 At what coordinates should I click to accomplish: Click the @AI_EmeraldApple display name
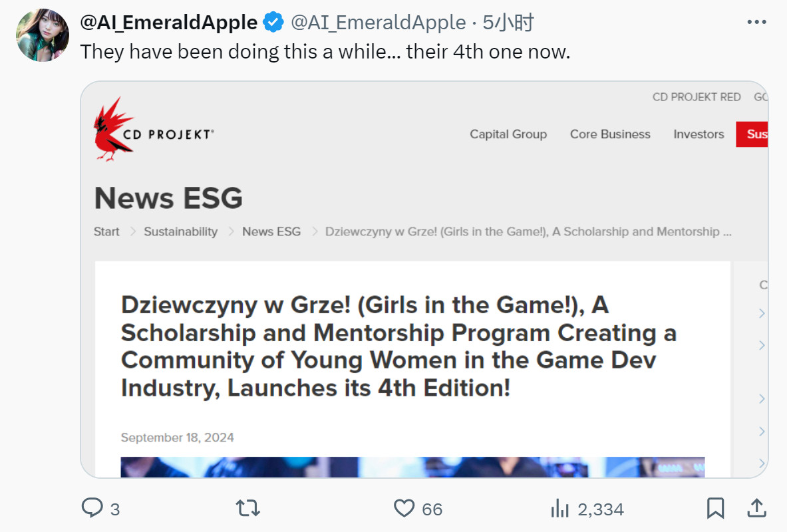[169, 23]
